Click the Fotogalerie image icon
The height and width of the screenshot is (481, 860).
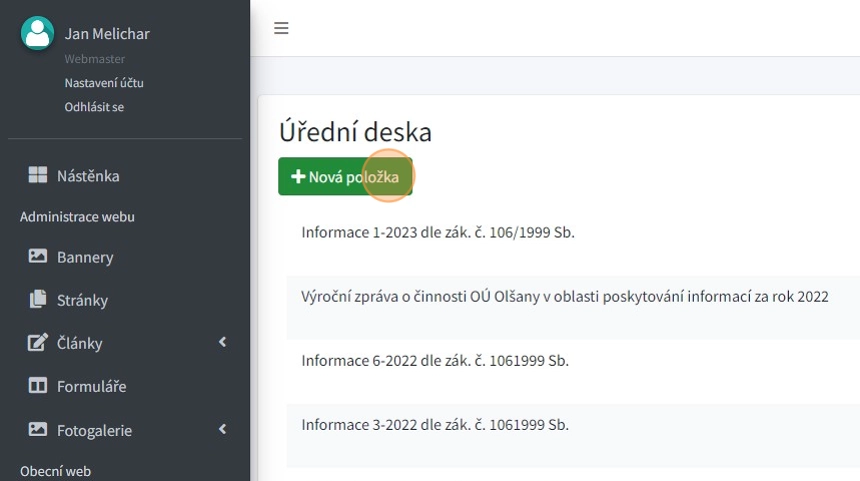coord(38,430)
